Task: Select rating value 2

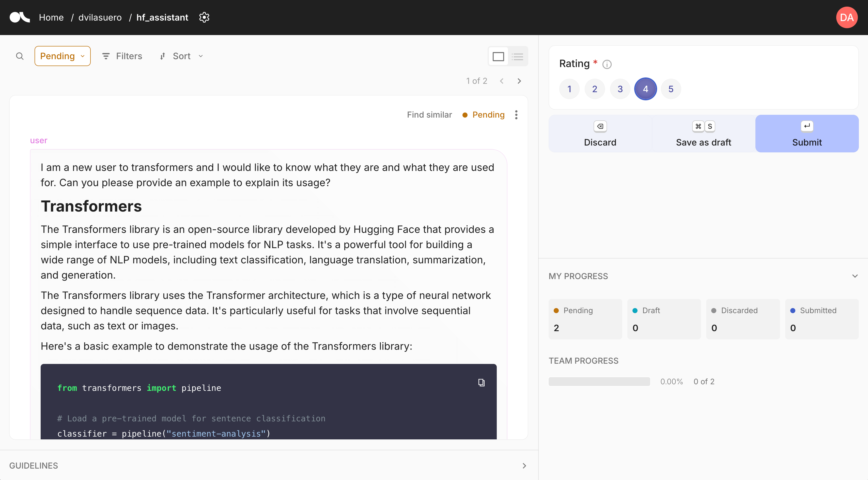Action: pos(594,89)
